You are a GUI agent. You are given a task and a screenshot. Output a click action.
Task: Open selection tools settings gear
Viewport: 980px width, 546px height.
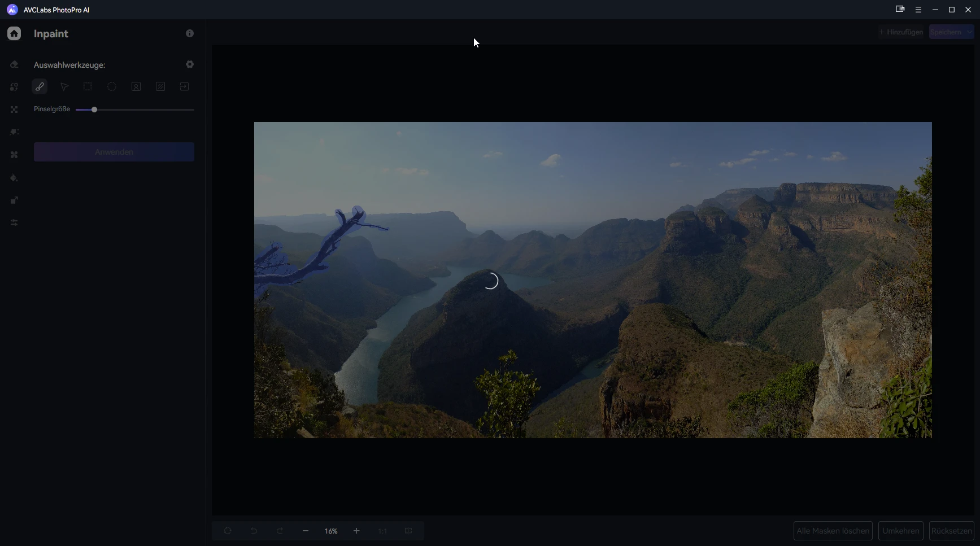[x=190, y=64]
